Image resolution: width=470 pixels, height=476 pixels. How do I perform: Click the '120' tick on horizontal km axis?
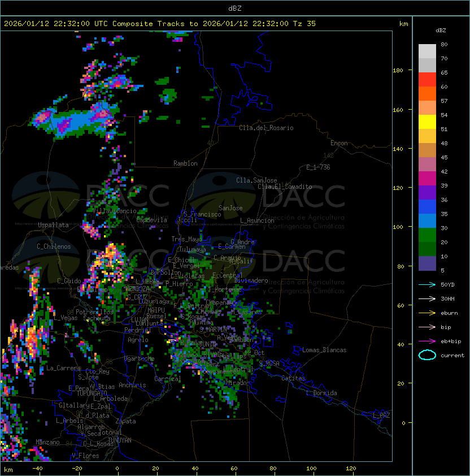click(x=351, y=469)
